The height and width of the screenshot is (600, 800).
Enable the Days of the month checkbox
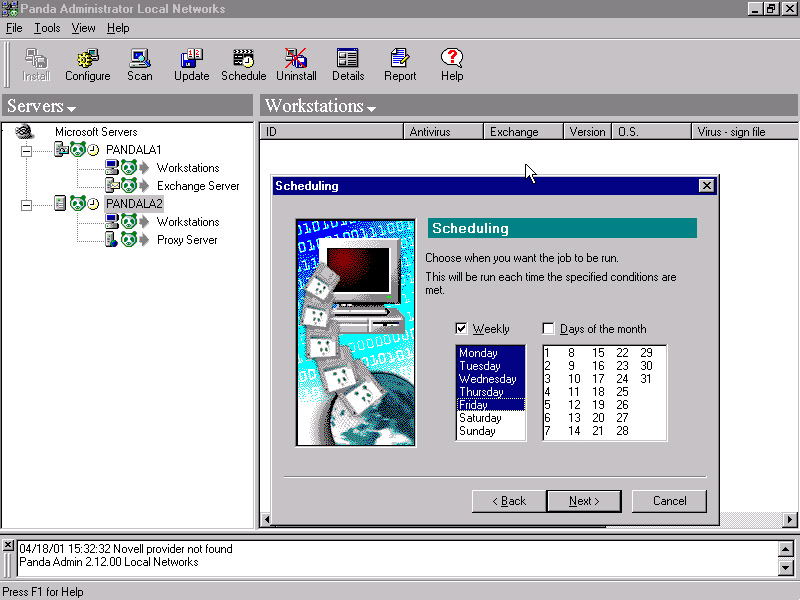point(548,329)
